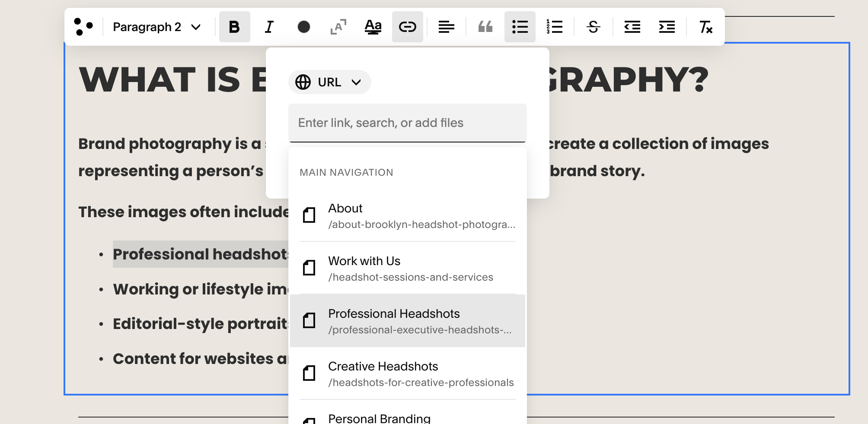Open the Paragraph 2 text style dropdown

click(157, 27)
